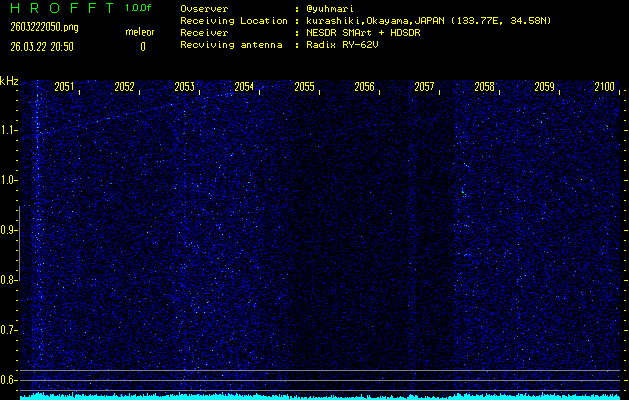Click the 2051 time marker
The height and width of the screenshot is (400, 629).
coord(64,87)
